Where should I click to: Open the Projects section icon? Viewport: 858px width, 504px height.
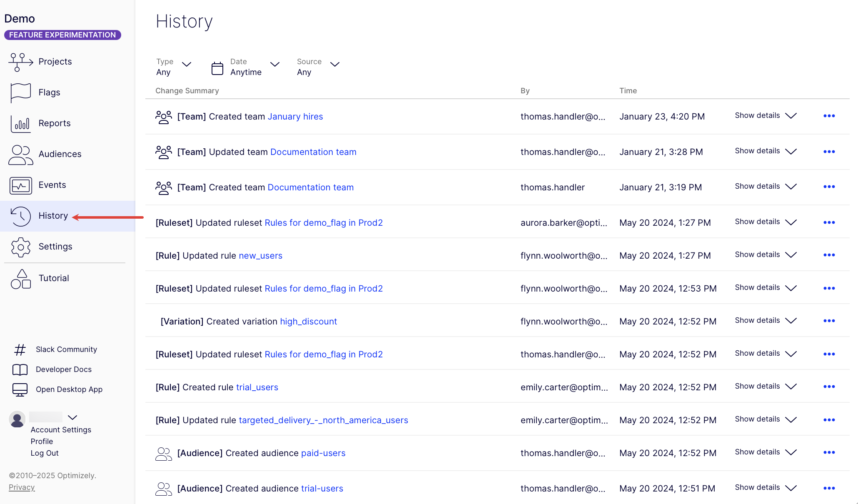tap(20, 62)
